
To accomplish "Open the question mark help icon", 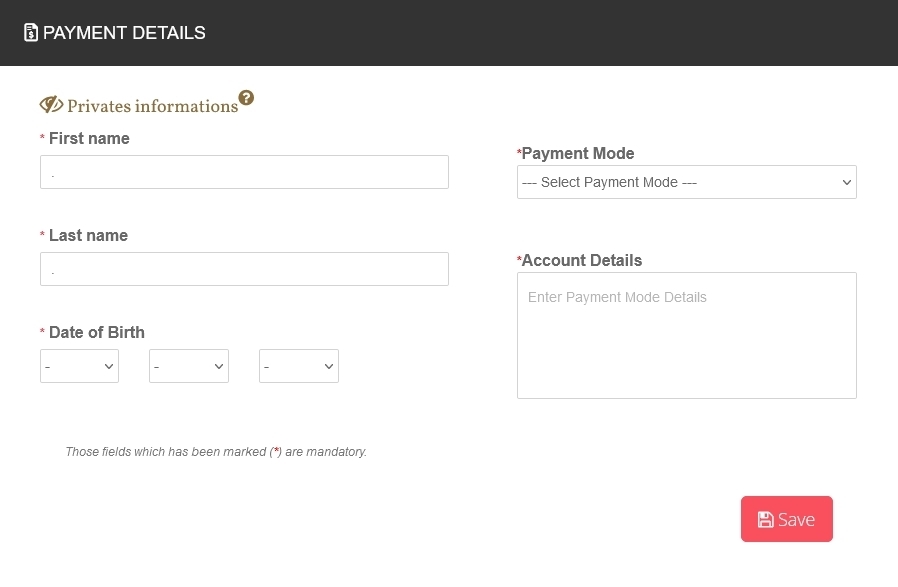I will [x=246, y=98].
